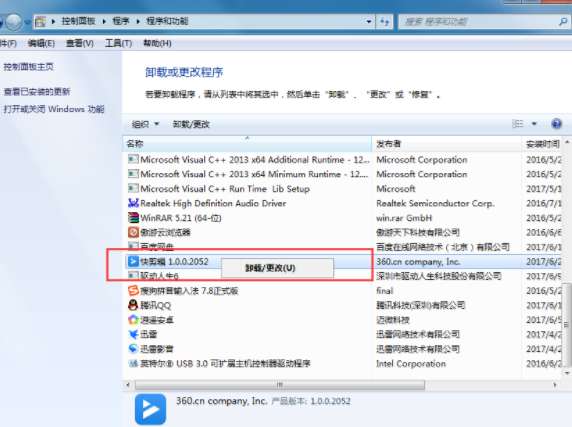Select 迅雷影音 program name
The width and height of the screenshot is (572, 427).
click(x=157, y=349)
